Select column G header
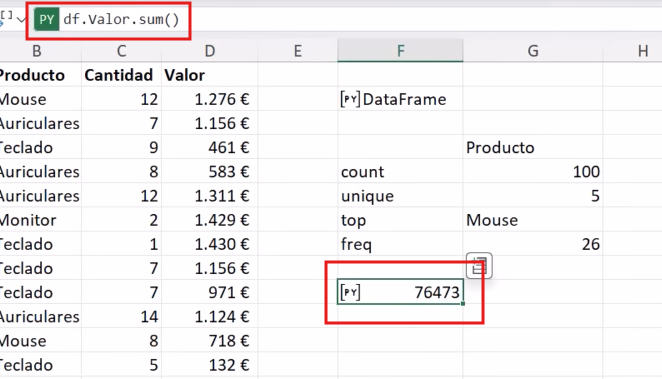The image size is (662, 379). click(x=533, y=51)
